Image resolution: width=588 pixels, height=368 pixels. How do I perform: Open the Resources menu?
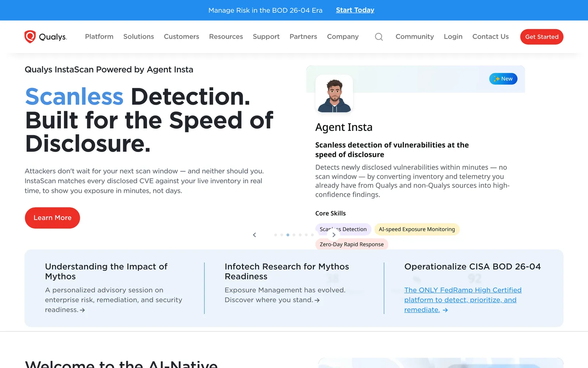[x=226, y=37]
